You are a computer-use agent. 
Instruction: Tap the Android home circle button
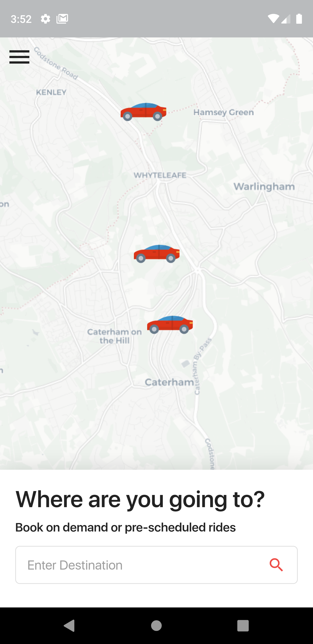156,626
